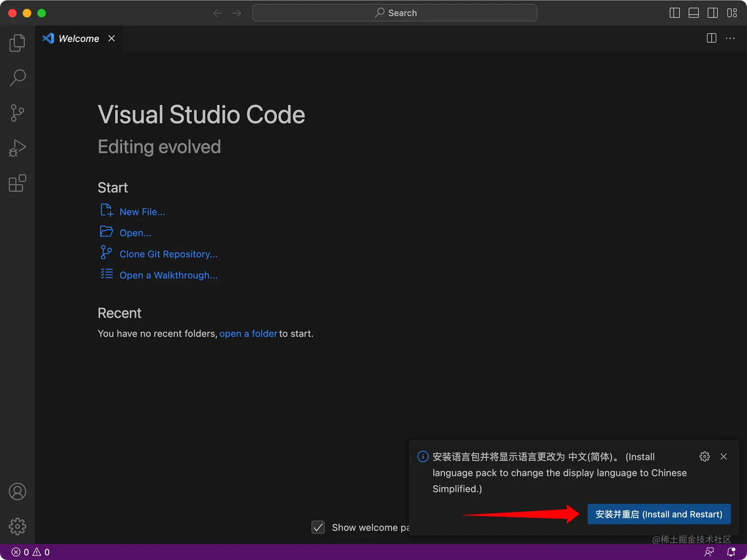Open Customize Layout icon in title bar

tap(732, 13)
